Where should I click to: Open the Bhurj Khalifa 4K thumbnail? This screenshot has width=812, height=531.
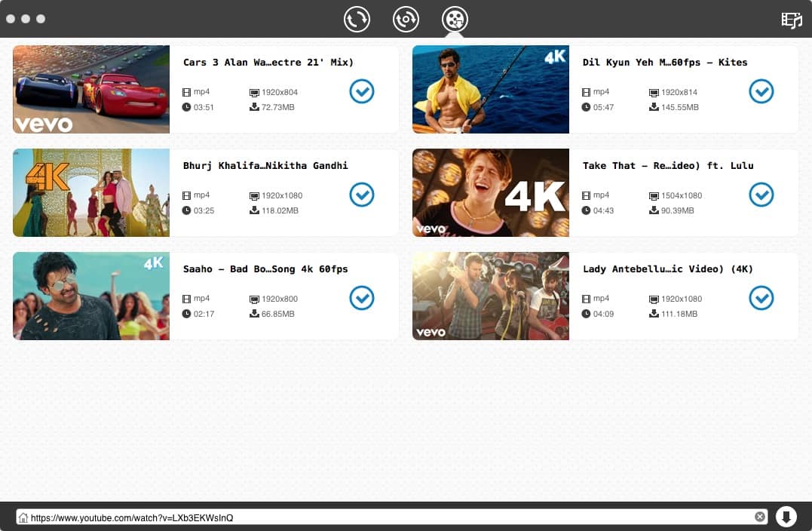pos(91,193)
